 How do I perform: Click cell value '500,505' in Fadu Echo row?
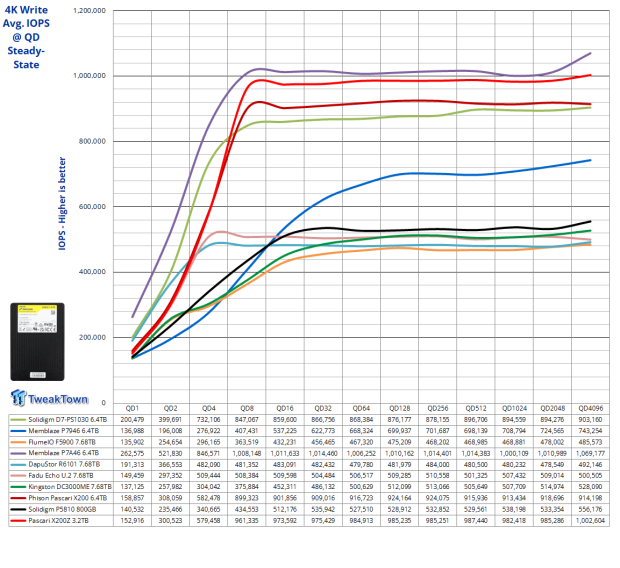click(x=591, y=475)
